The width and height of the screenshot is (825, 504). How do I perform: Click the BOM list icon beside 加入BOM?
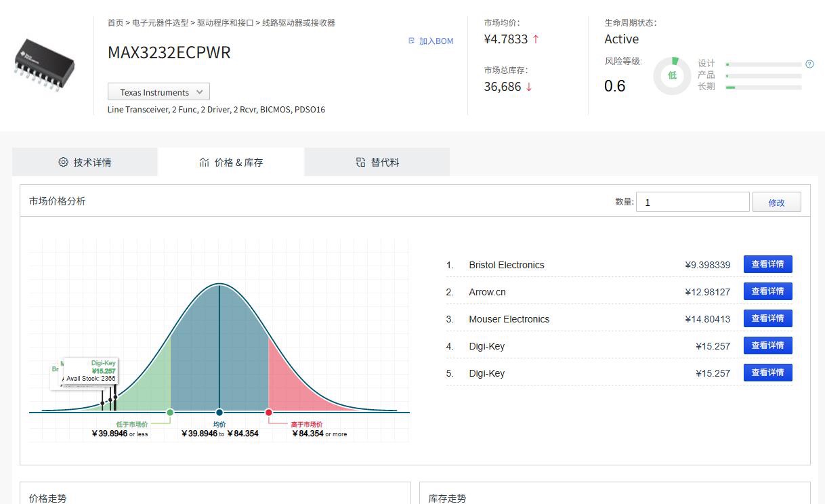411,41
